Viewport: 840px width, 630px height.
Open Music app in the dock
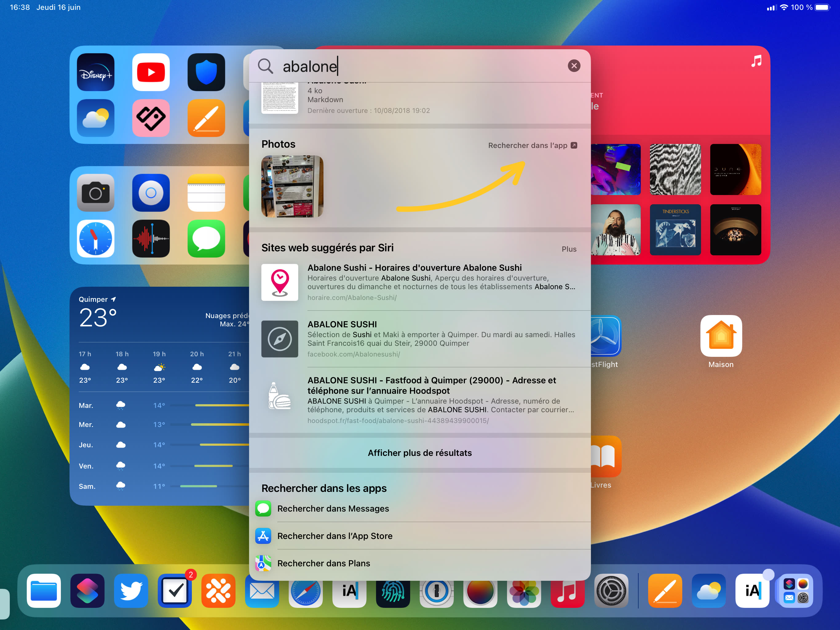point(568,593)
